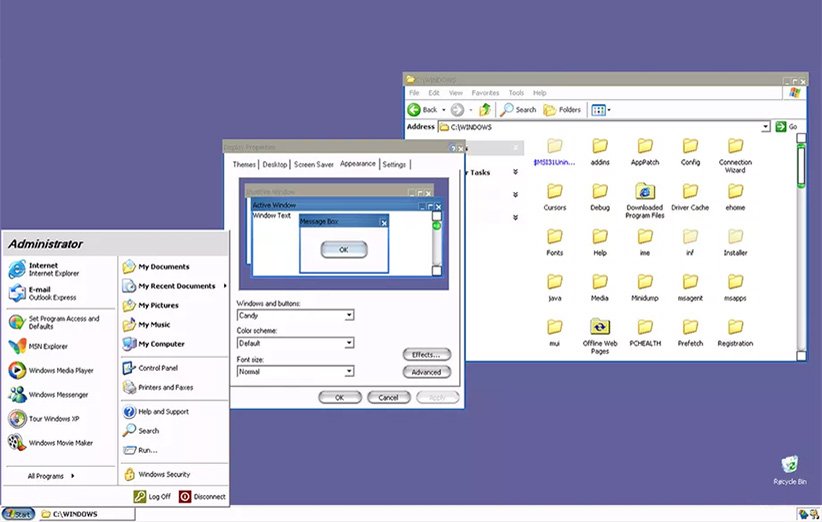The height and width of the screenshot is (522, 822).
Task: Click Log Off button
Action: (x=152, y=496)
